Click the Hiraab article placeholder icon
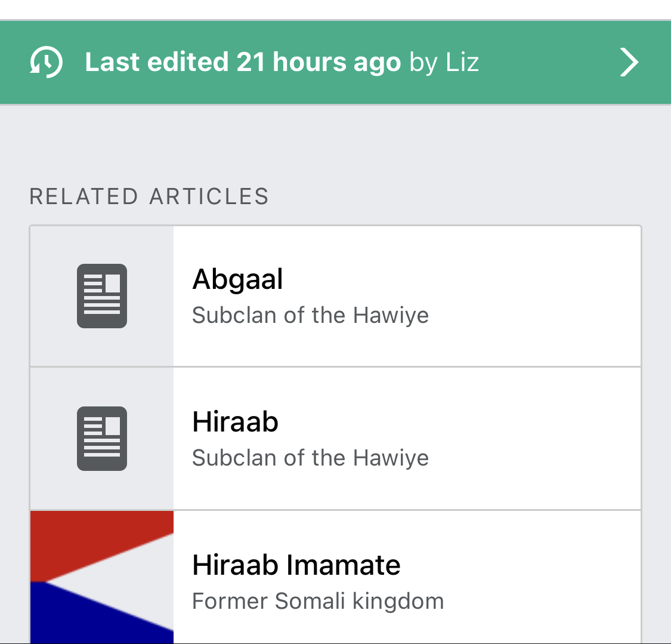 [102, 439]
